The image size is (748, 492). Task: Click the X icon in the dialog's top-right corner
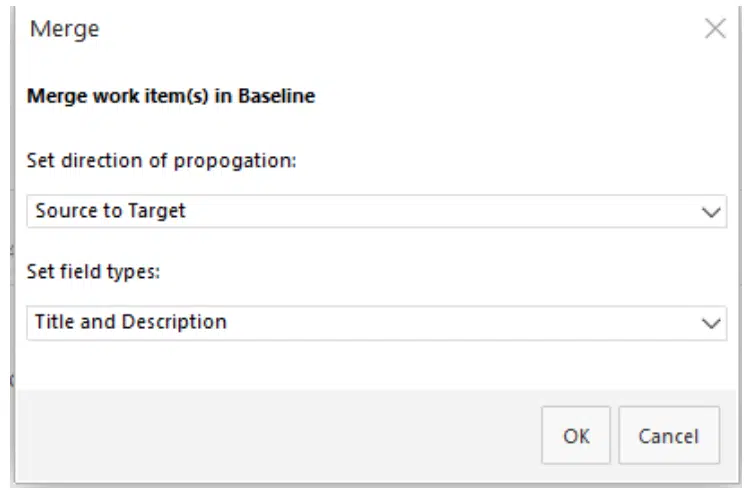715,29
